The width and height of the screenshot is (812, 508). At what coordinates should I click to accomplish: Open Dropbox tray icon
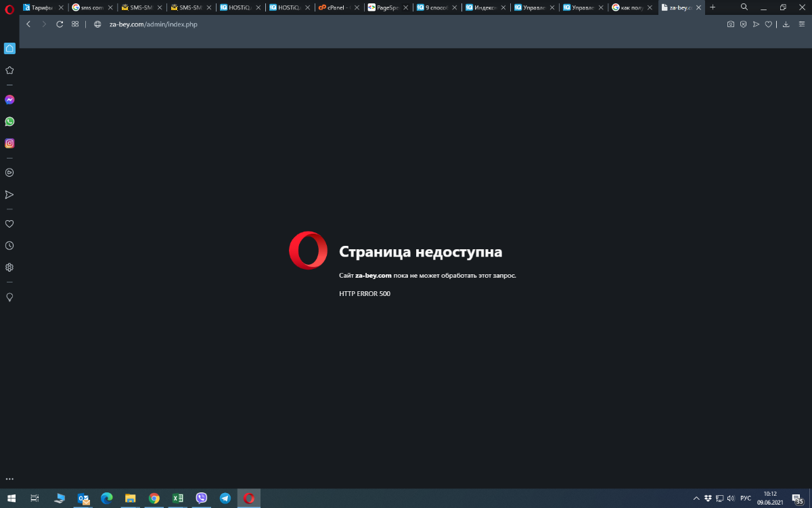click(x=708, y=499)
